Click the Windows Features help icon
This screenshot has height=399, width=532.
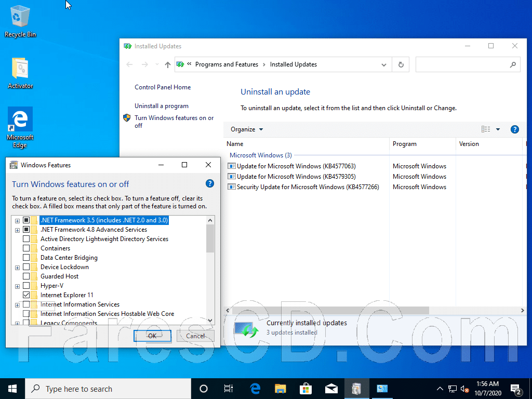(x=210, y=183)
